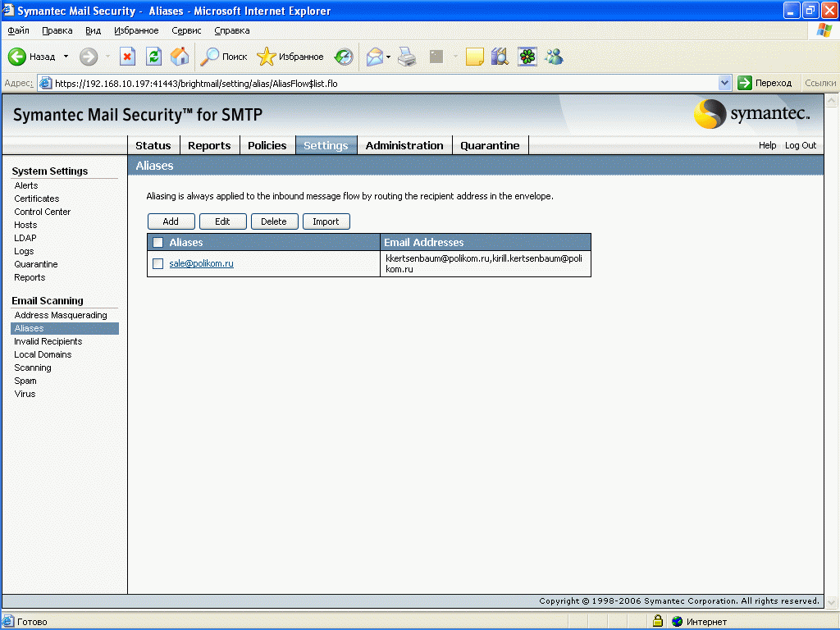Open the Сервис menu

(x=186, y=30)
